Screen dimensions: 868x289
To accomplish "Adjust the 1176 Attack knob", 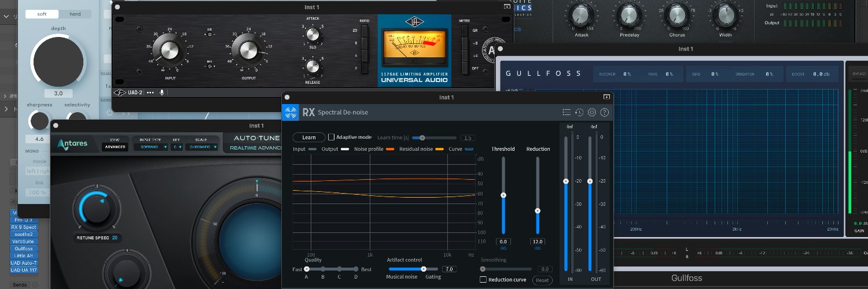I will coord(312,35).
